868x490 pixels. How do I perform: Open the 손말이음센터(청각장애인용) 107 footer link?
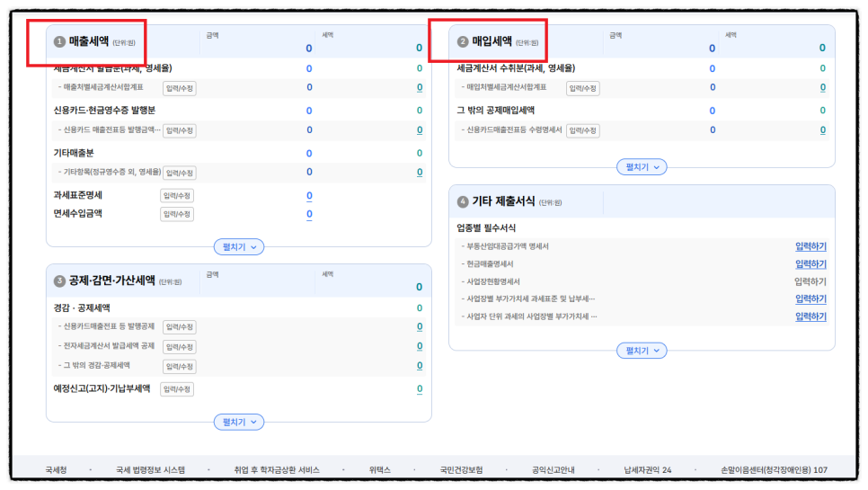click(774, 470)
